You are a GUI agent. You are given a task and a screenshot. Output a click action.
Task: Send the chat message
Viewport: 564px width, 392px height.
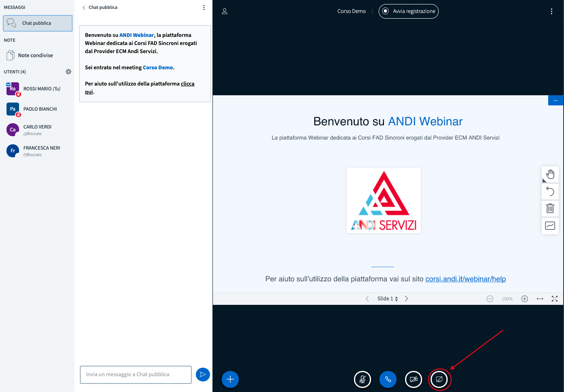pos(203,375)
